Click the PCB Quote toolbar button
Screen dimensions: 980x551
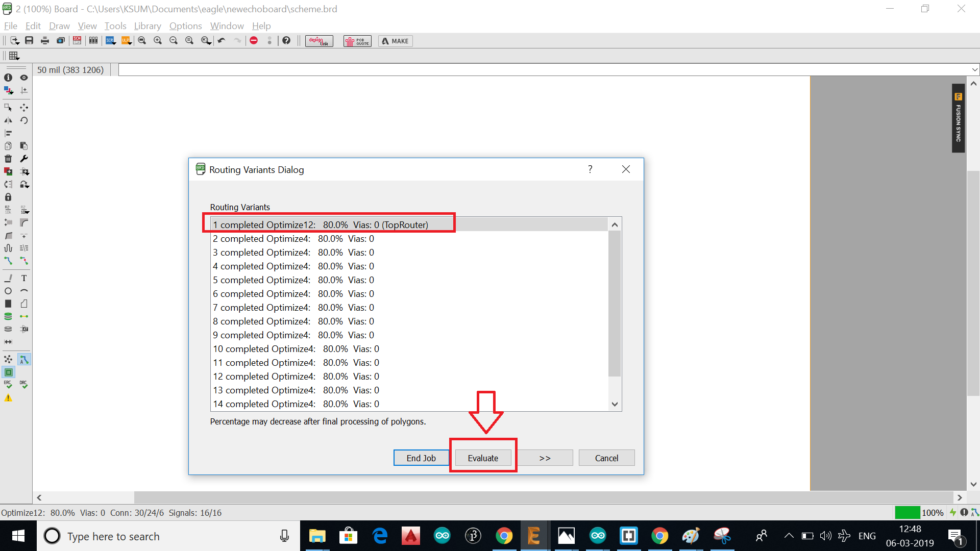point(357,41)
